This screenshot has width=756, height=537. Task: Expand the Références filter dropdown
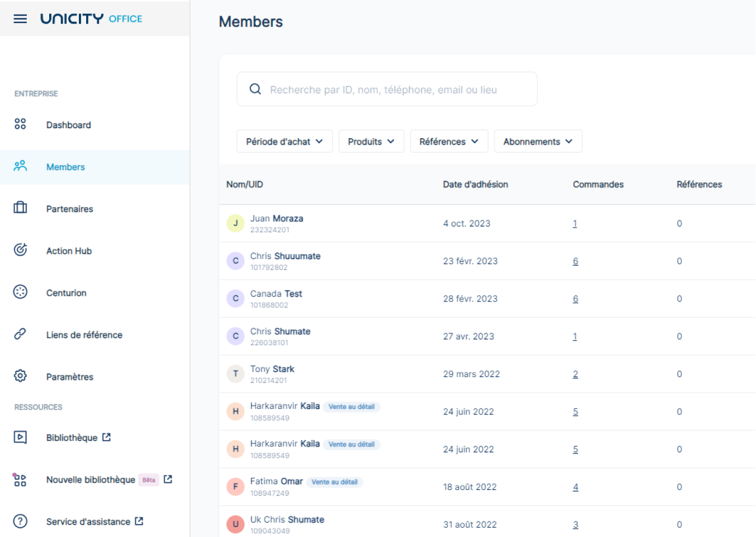pos(449,142)
